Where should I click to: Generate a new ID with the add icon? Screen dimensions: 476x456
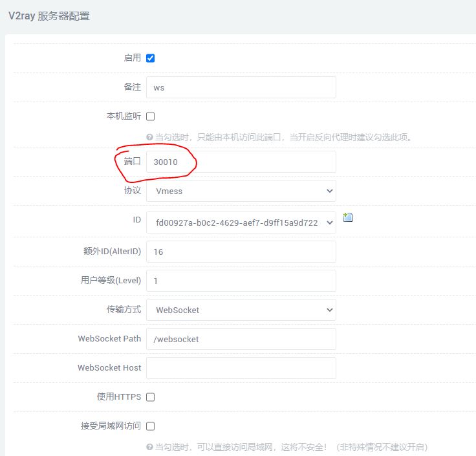point(347,217)
